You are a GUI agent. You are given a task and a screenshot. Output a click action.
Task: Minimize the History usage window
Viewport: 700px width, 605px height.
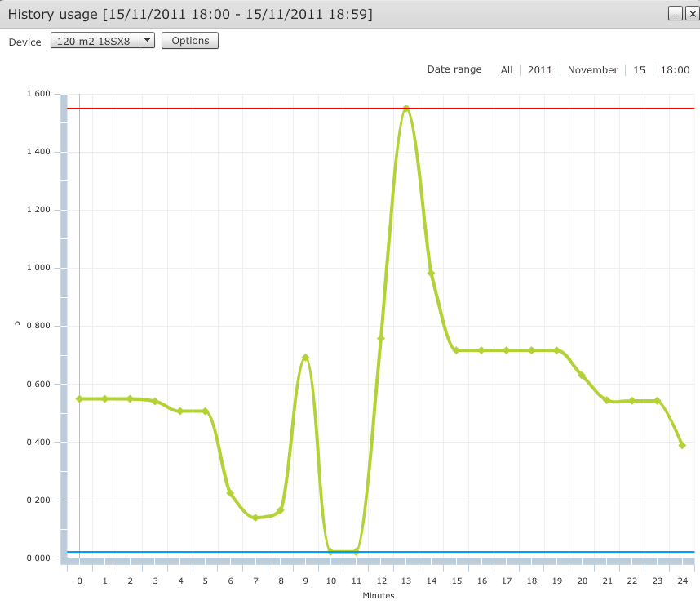point(674,14)
